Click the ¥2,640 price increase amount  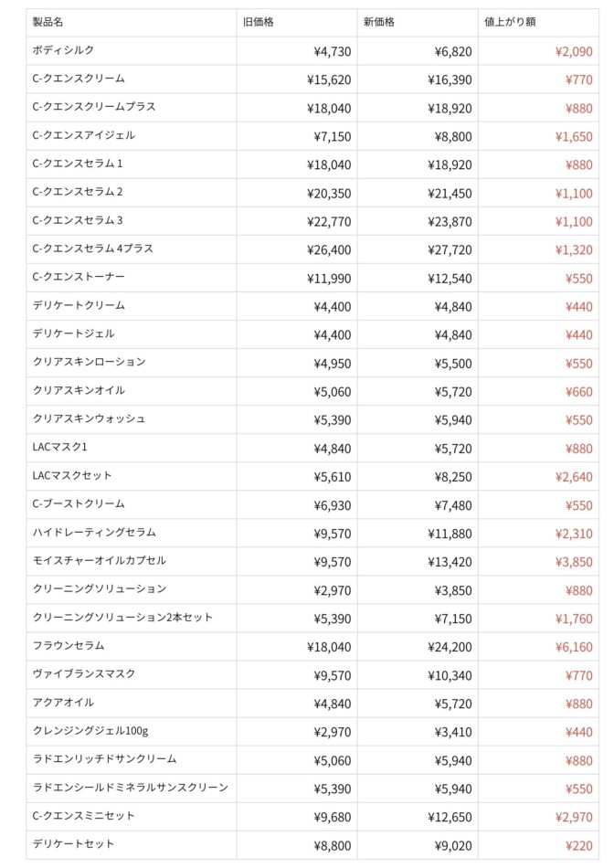[574, 477]
